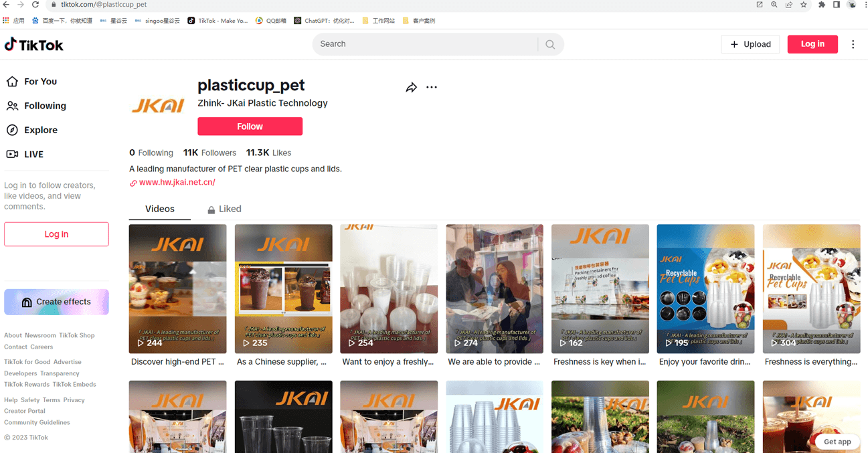Screen dimensions: 868x453
Task: Click the search magnifier icon
Action: [x=550, y=44]
